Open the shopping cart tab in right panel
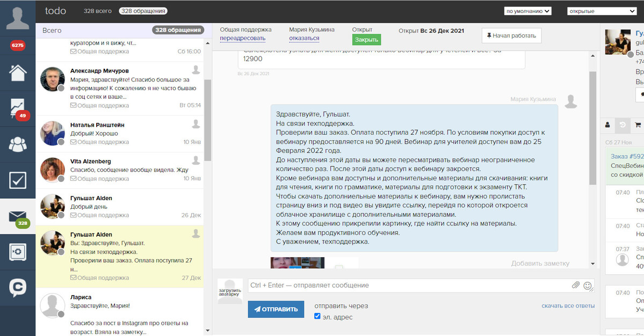This screenshot has width=644, height=336. (x=638, y=125)
